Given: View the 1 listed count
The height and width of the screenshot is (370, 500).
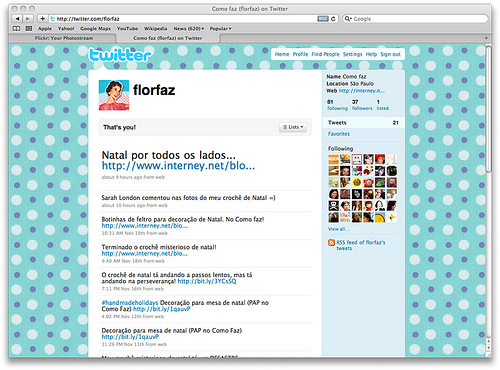Looking at the screenshot, I should pyautogui.click(x=383, y=105).
